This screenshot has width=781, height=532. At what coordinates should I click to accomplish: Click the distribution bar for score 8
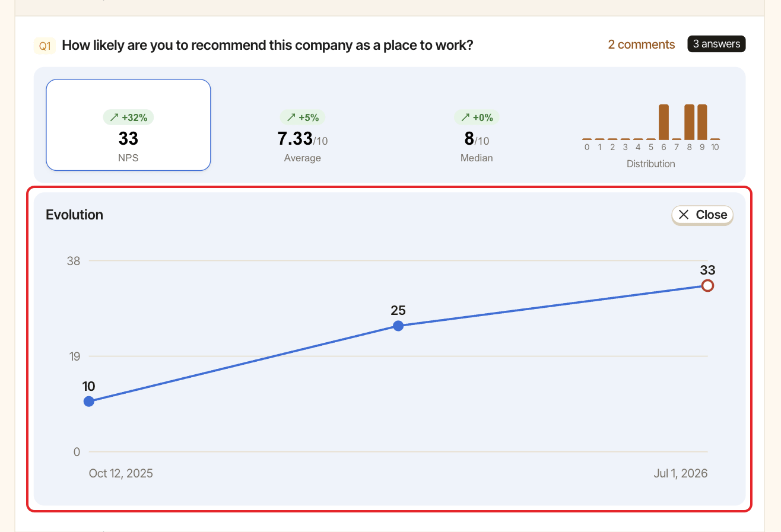tap(690, 122)
